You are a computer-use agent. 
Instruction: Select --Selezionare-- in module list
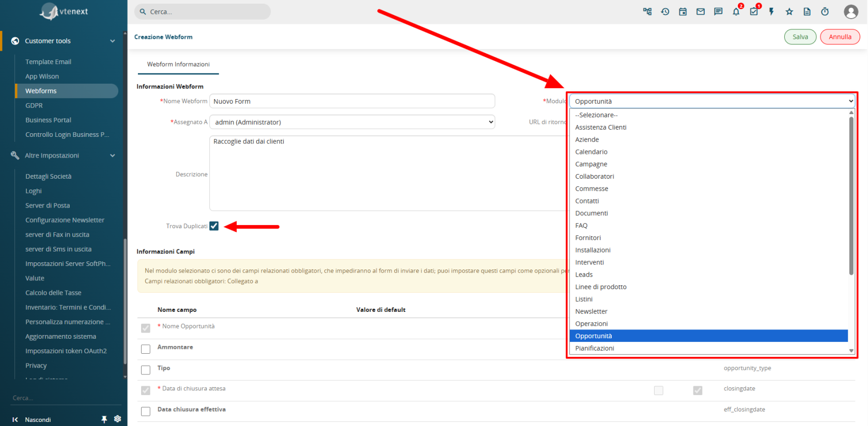coord(708,115)
